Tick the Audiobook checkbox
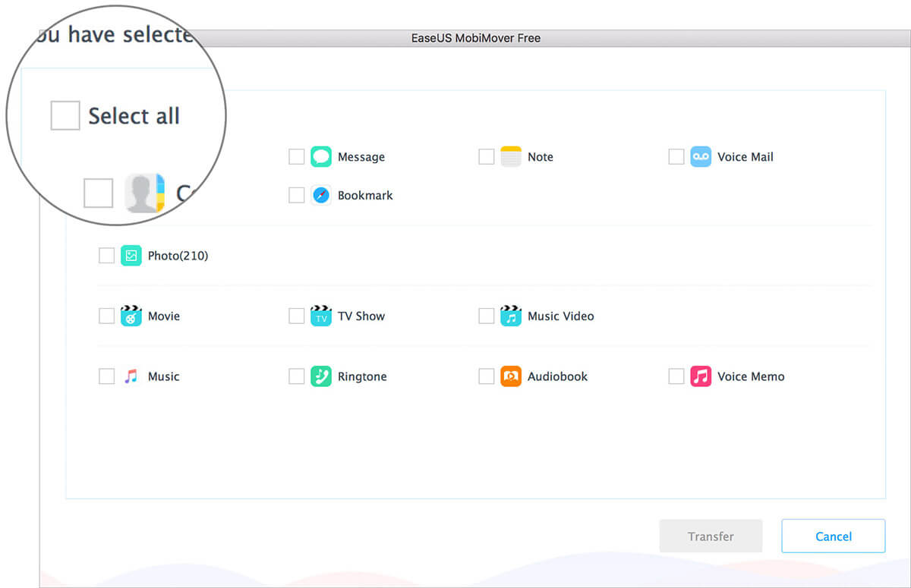The width and height of the screenshot is (911, 588). 486,376
